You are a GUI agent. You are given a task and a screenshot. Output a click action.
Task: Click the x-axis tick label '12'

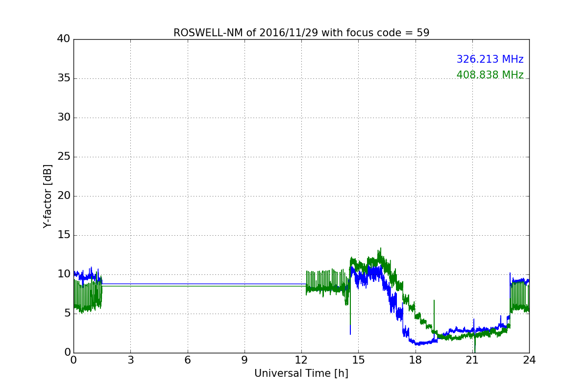pos(301,360)
